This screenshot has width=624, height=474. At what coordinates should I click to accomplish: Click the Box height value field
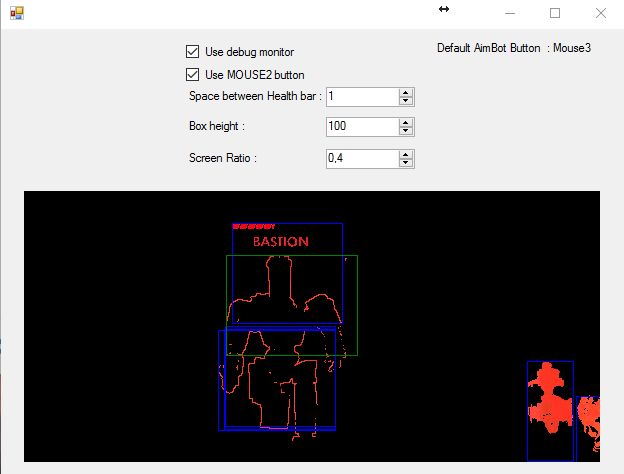[x=362, y=127]
